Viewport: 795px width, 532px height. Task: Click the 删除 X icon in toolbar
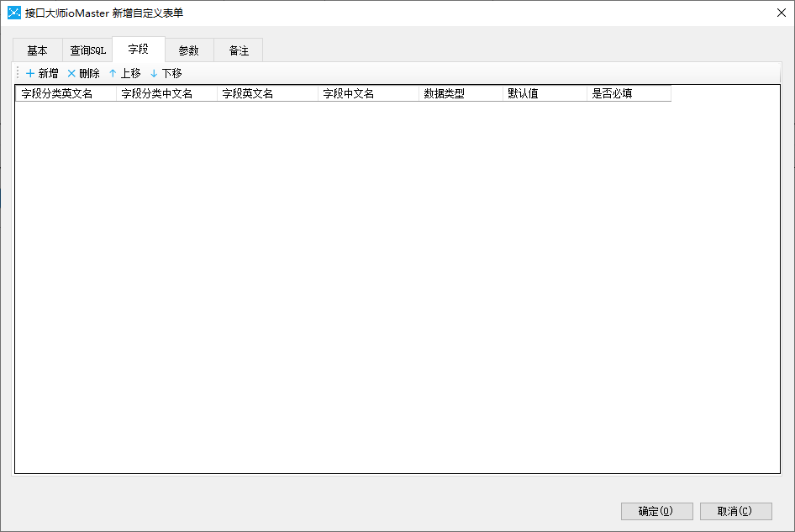71,74
